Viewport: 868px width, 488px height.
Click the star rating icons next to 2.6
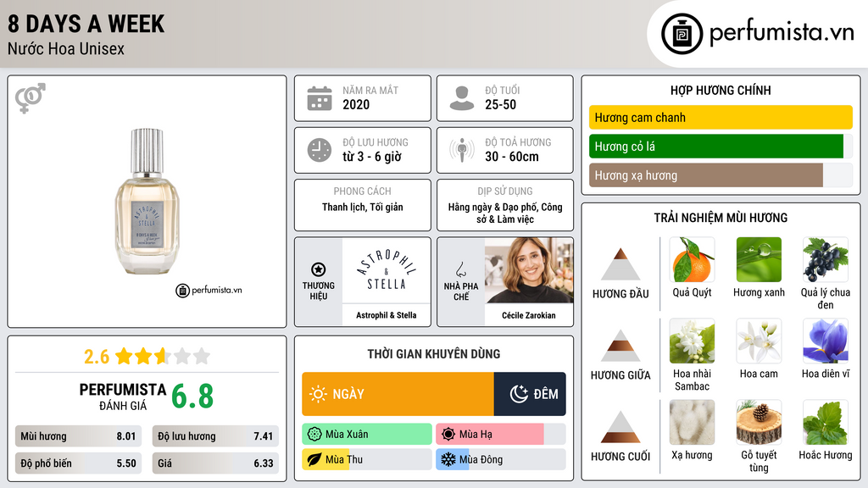pos(163,356)
